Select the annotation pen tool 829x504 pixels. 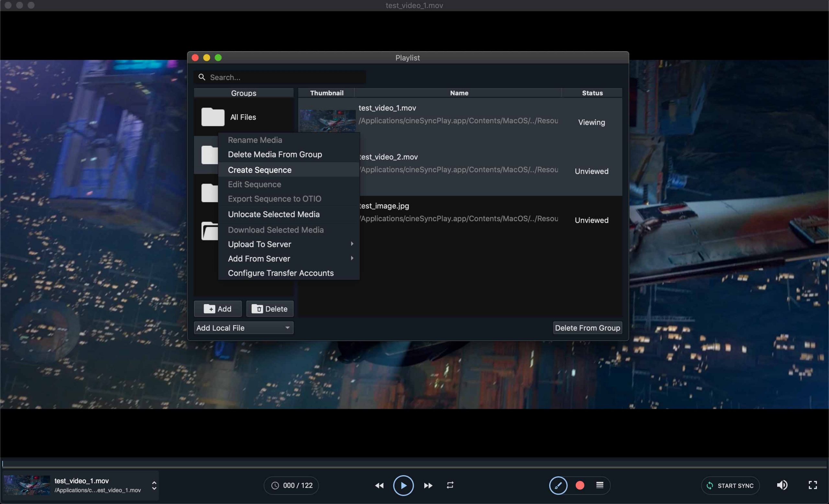558,485
